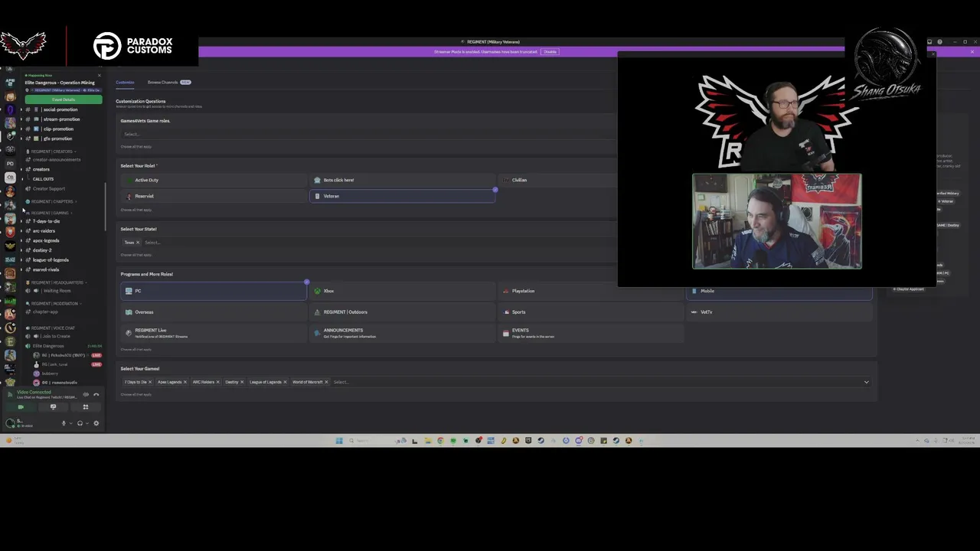This screenshot has width=980, height=551.
Task: Remove the Texas state tag
Action: point(138,243)
